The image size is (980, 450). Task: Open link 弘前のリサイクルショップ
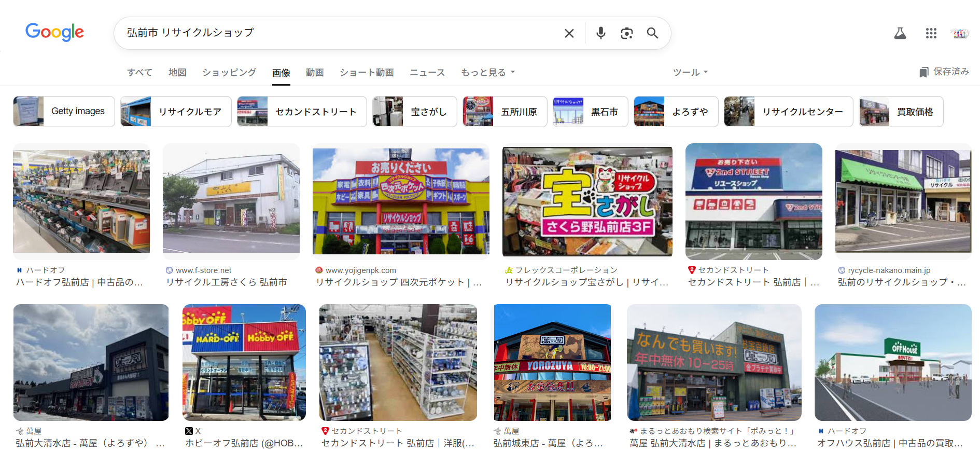(x=902, y=282)
